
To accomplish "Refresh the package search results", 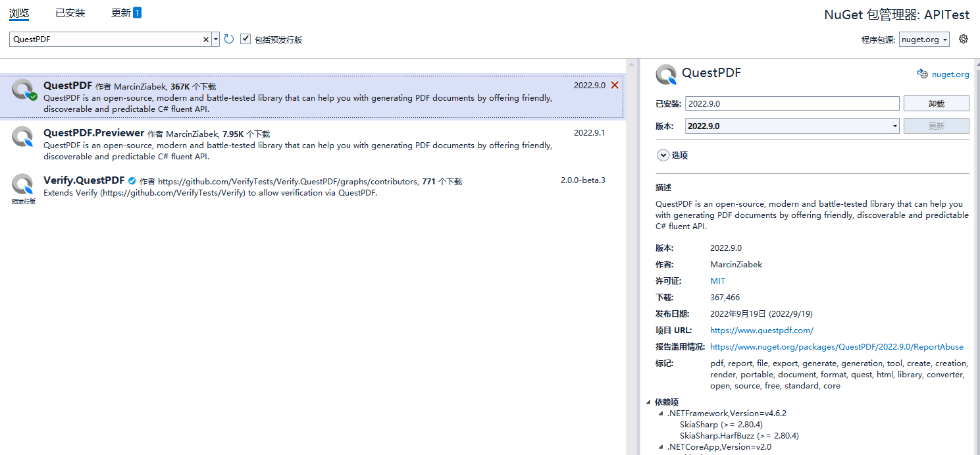I will (229, 40).
